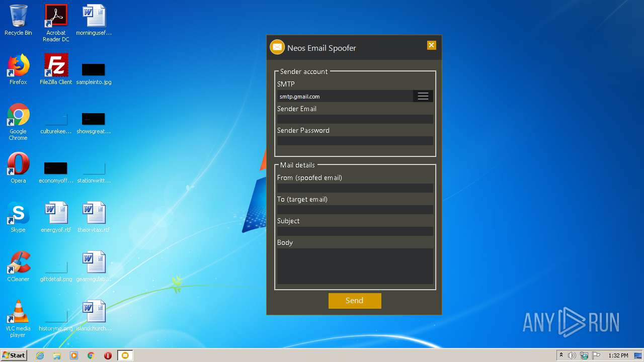Click the orange Send button
The image size is (644, 362).
point(355,301)
